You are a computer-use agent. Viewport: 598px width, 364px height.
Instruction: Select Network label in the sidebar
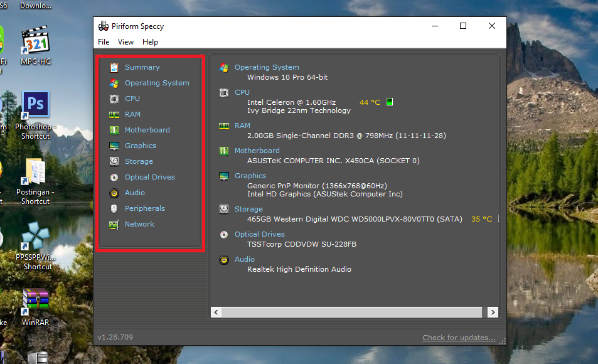139,224
